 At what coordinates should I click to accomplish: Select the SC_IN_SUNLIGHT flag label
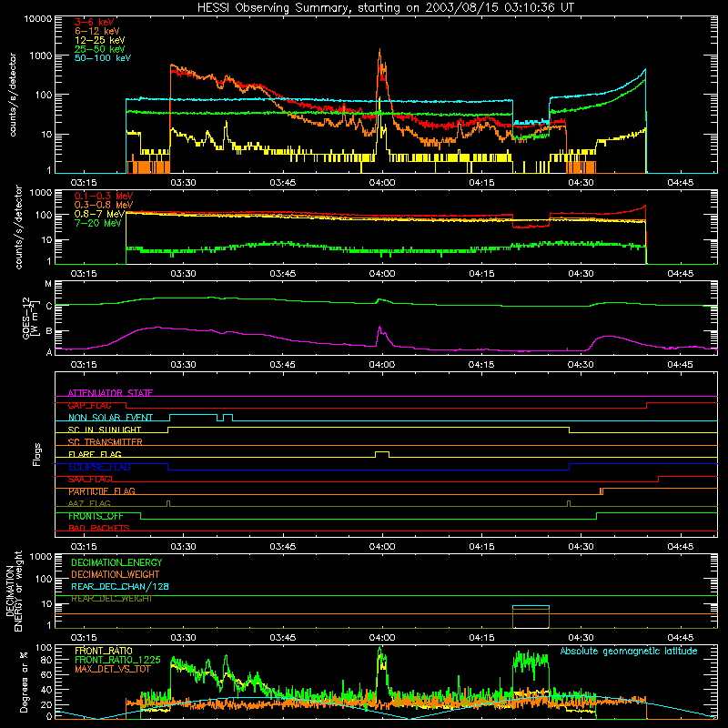(105, 430)
